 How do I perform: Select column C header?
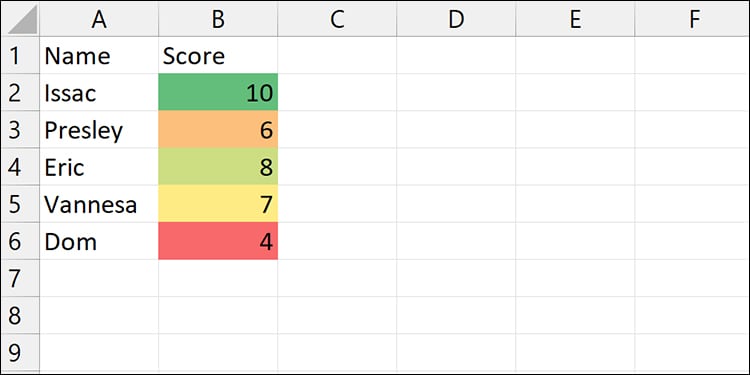click(337, 19)
